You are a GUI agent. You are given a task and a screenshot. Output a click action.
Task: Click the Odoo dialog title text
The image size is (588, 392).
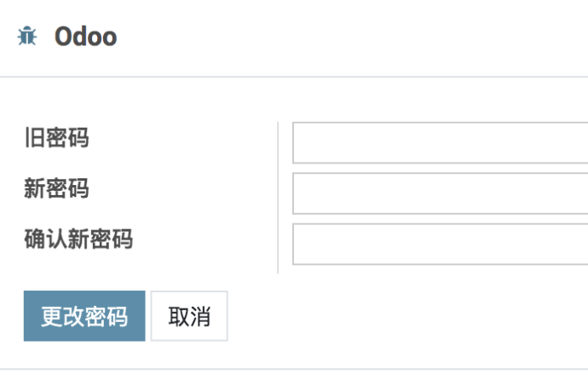pyautogui.click(x=85, y=37)
